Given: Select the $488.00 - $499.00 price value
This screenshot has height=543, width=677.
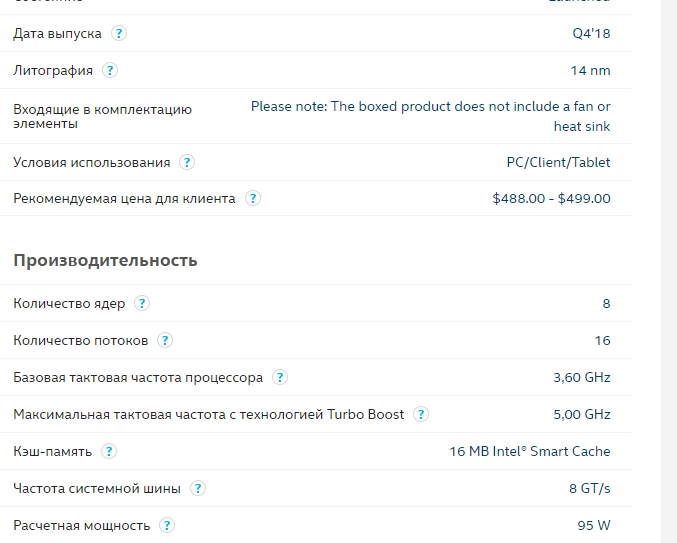Looking at the screenshot, I should [551, 199].
